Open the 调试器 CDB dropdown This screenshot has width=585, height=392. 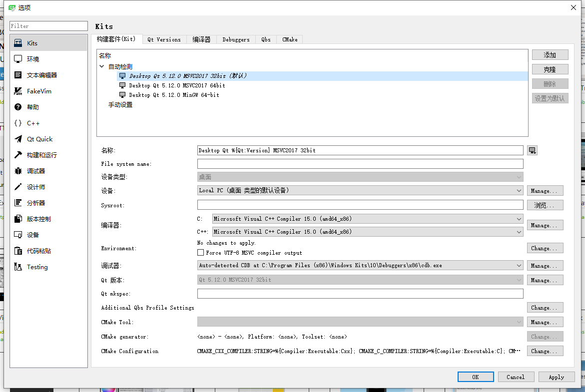click(360, 265)
